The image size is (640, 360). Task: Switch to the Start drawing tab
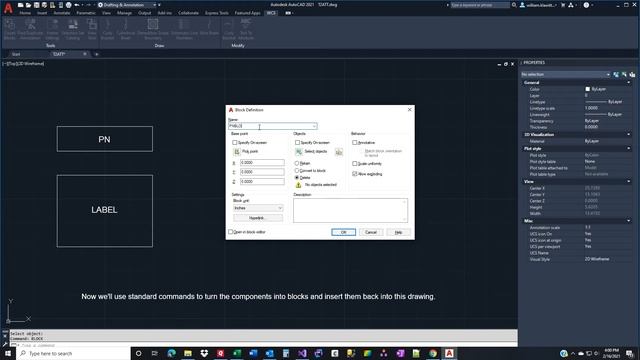(x=16, y=54)
